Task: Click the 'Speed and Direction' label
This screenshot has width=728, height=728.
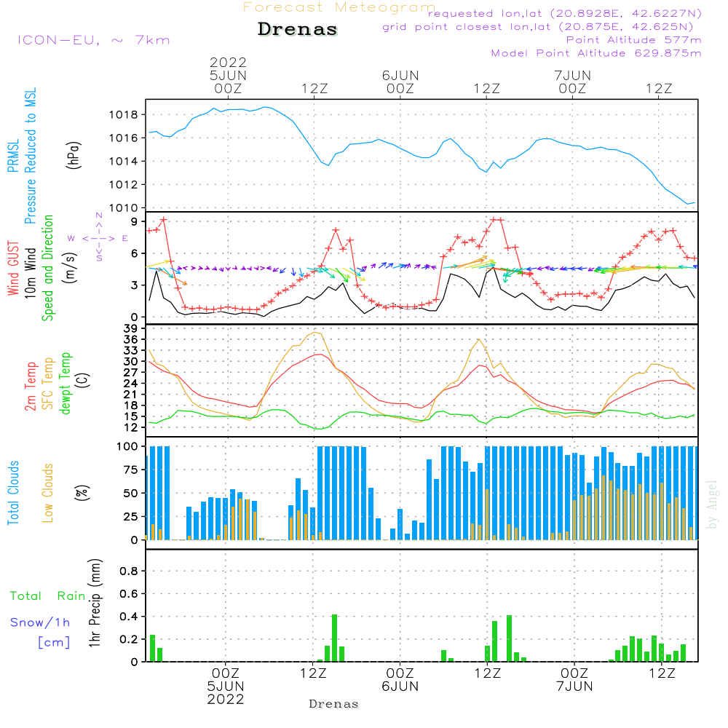Action: pyautogui.click(x=47, y=268)
